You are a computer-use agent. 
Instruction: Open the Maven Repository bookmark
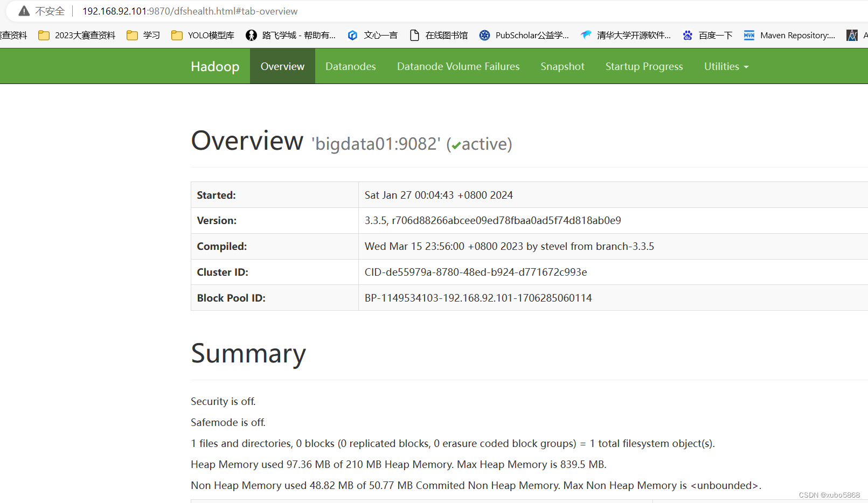point(789,36)
